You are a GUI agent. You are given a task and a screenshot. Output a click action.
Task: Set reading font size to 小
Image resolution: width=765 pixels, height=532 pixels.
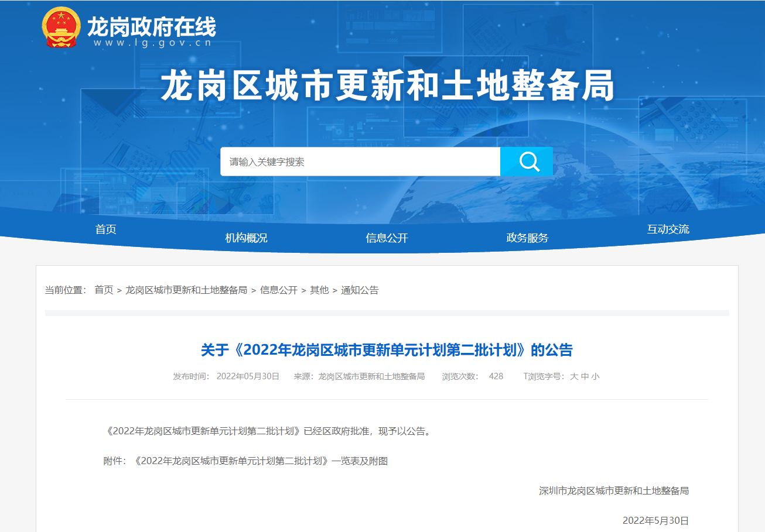coord(595,376)
